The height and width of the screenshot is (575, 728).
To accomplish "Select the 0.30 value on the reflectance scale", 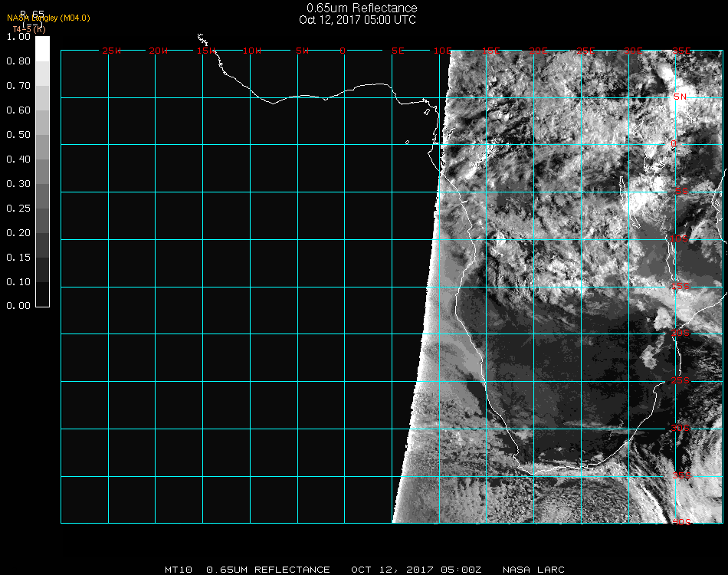I will pyautogui.click(x=18, y=184).
